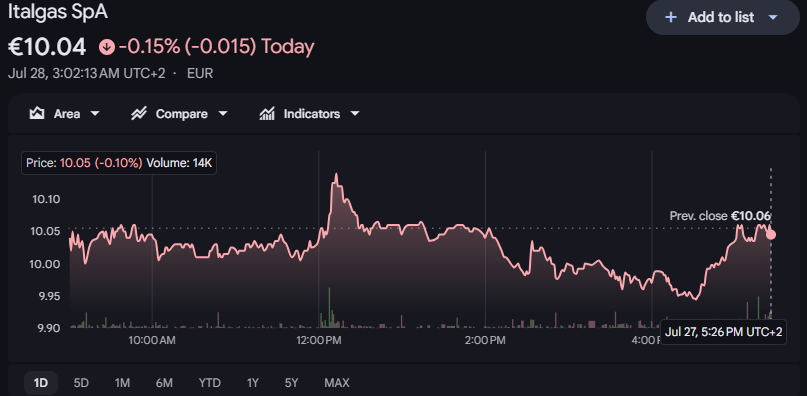Screen dimensions: 807x396
Task: Click the red down-arrow change icon
Action: coord(107,47)
